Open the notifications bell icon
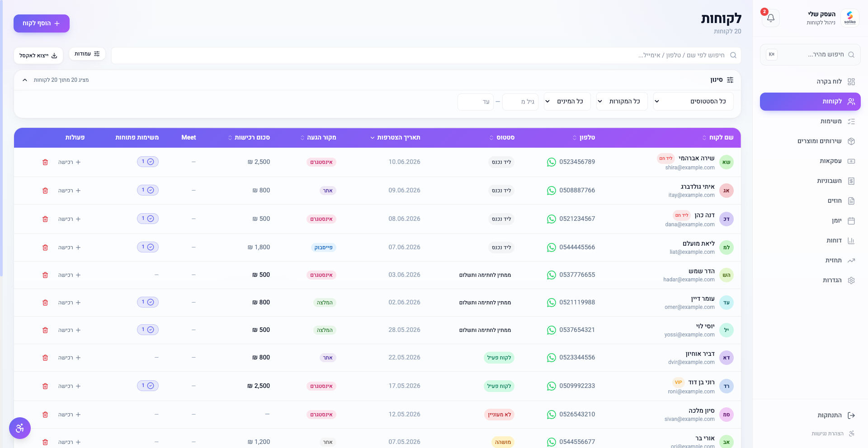 pos(771,18)
